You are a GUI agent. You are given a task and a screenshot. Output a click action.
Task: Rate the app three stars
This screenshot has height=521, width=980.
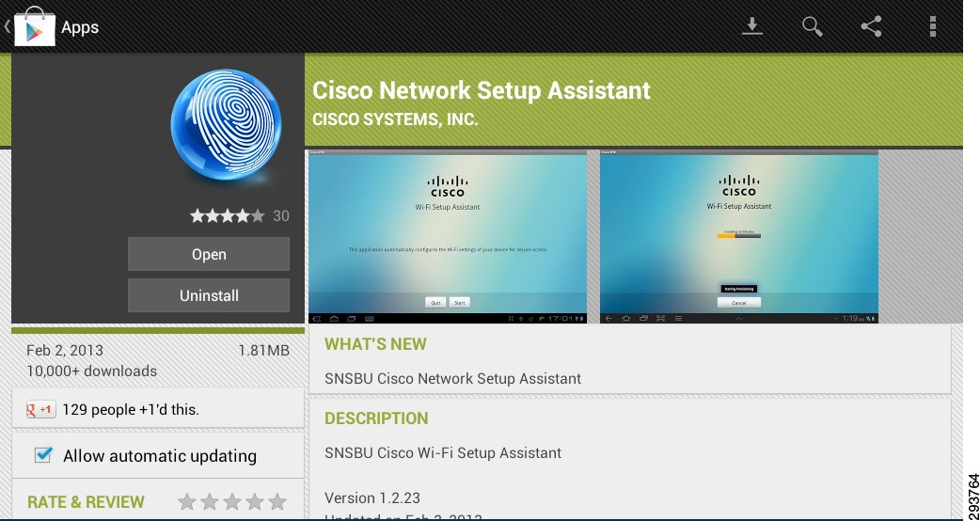[x=232, y=501]
